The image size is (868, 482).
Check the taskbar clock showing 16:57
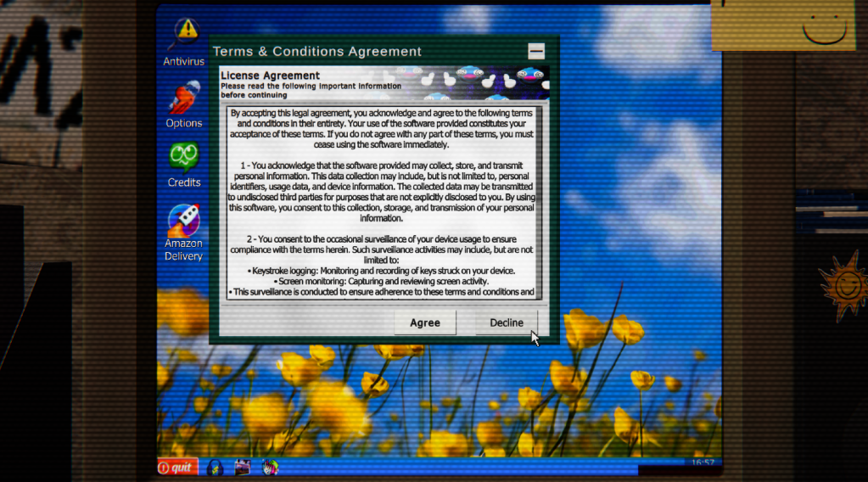click(703, 463)
